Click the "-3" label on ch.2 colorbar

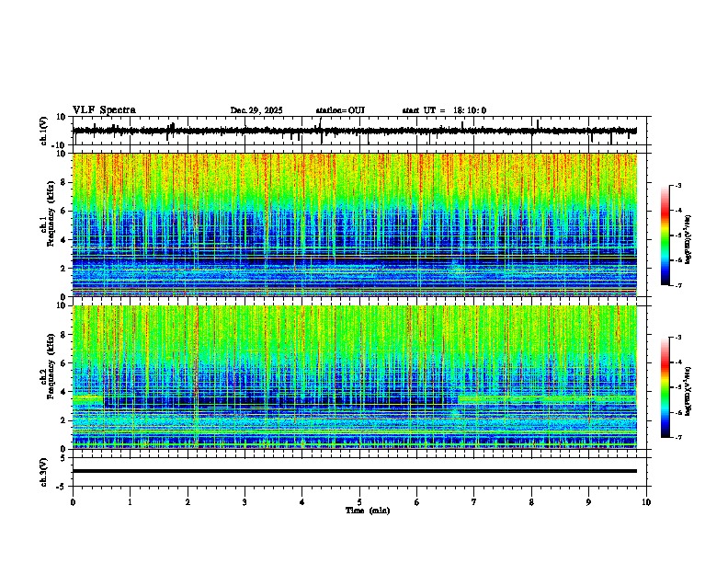[678, 338]
